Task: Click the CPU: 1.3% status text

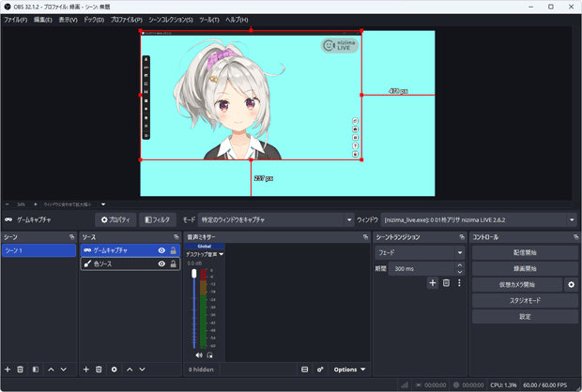Action: (503, 384)
